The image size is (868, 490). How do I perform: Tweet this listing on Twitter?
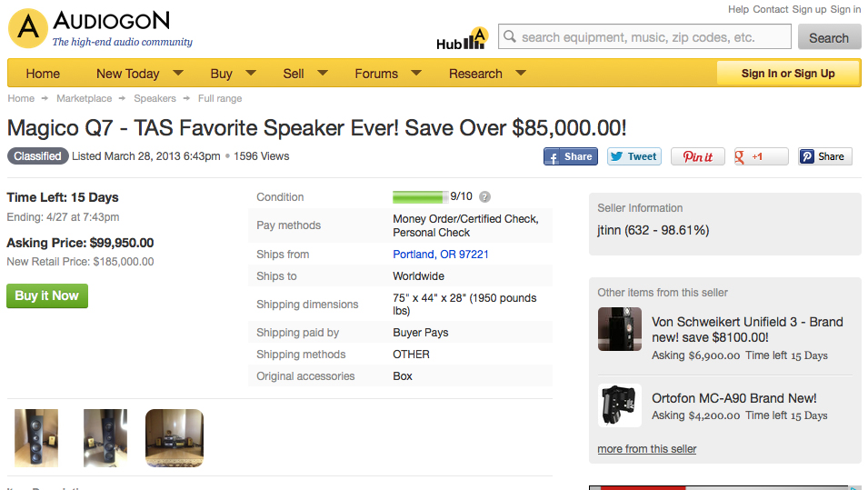[634, 156]
